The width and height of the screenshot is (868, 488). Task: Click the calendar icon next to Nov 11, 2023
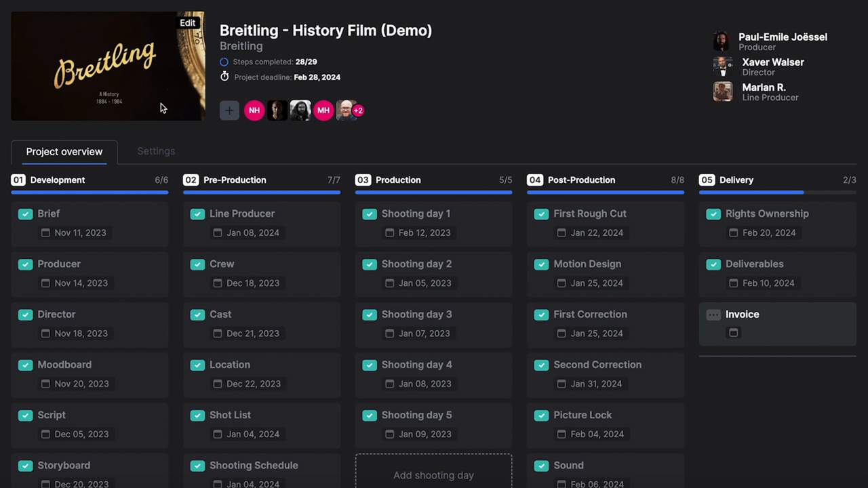point(45,232)
